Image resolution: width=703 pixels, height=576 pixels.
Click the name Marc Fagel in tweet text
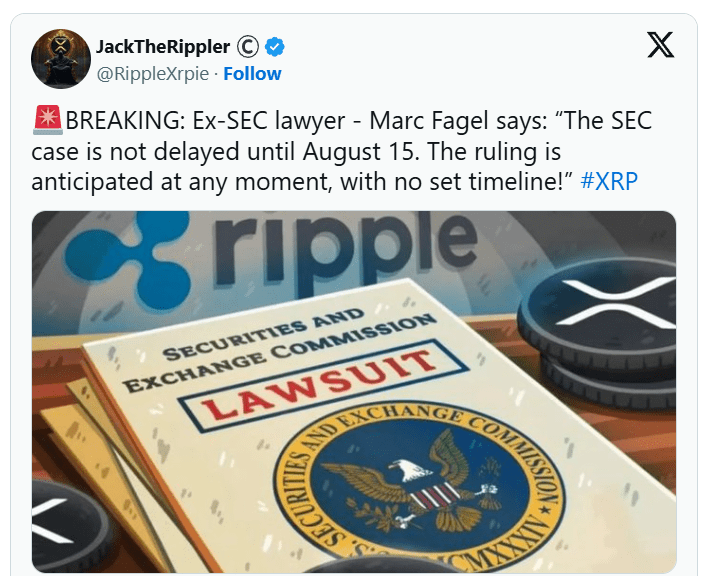pos(429,120)
